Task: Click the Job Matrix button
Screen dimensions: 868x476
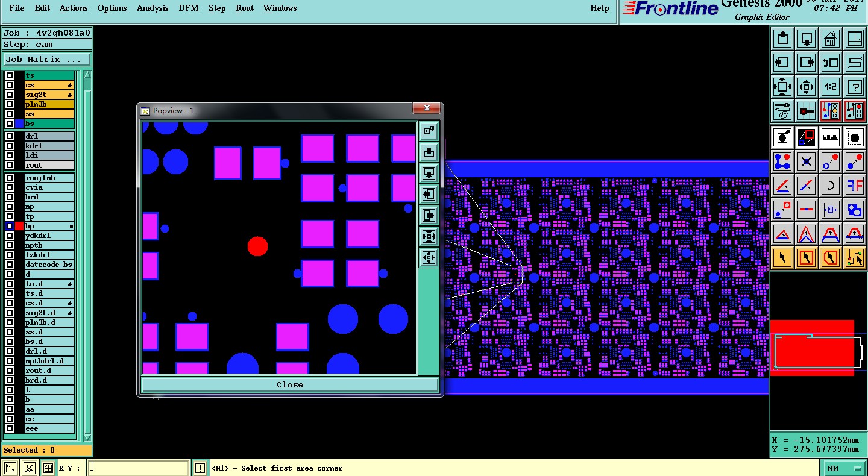Action: point(47,59)
